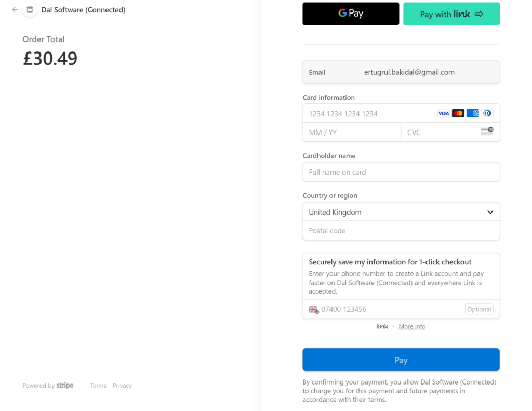
Task: Click the Dal Software merchant store icon
Action: [30, 10]
